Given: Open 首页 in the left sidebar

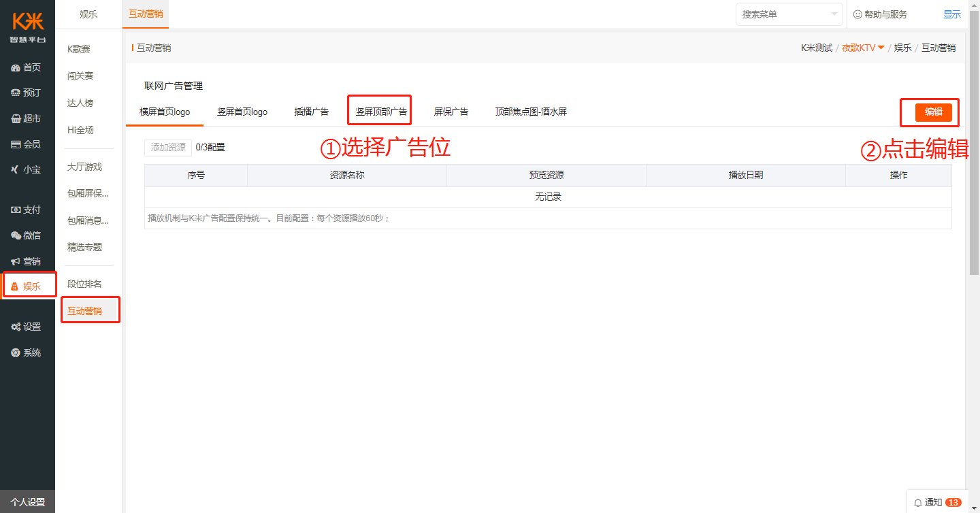Looking at the screenshot, I should coord(27,67).
